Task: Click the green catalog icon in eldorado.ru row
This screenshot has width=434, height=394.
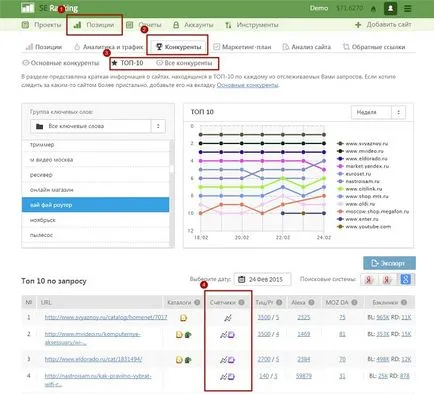Action: coord(188,360)
